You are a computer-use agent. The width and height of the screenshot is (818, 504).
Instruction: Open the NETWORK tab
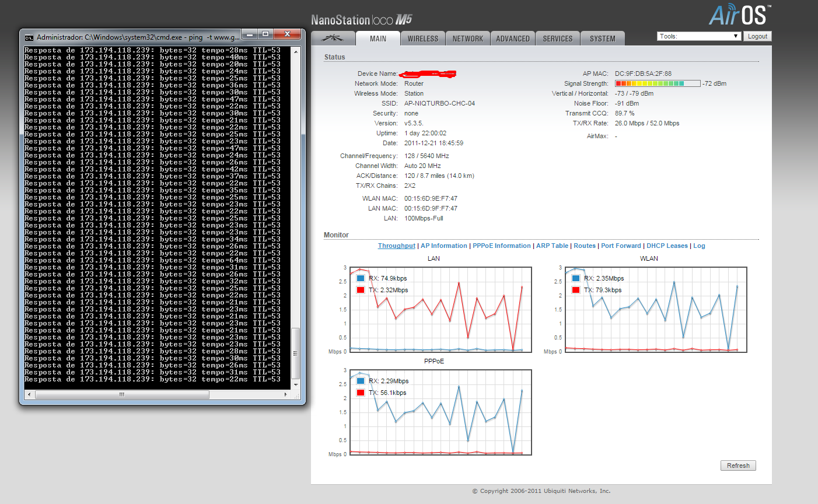[x=468, y=38]
